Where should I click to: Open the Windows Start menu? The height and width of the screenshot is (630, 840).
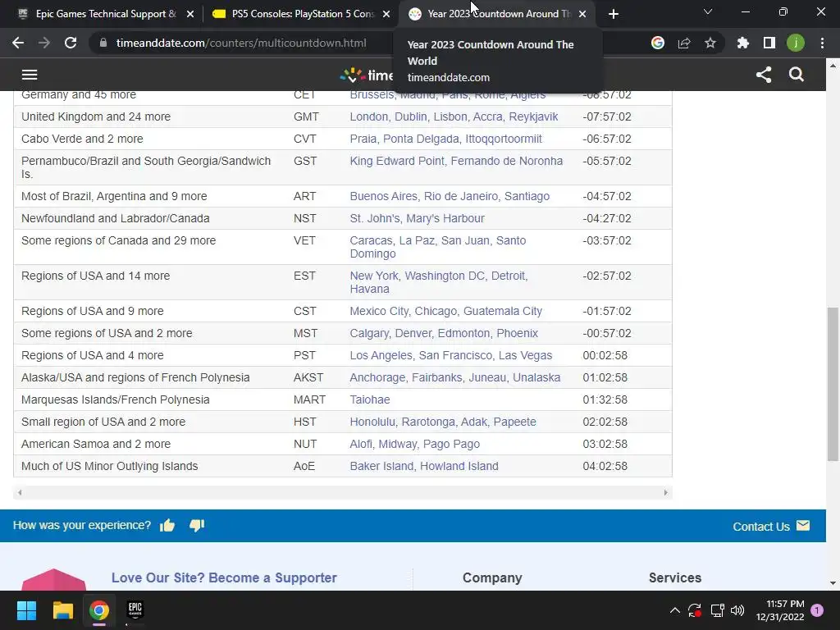pos(26,610)
